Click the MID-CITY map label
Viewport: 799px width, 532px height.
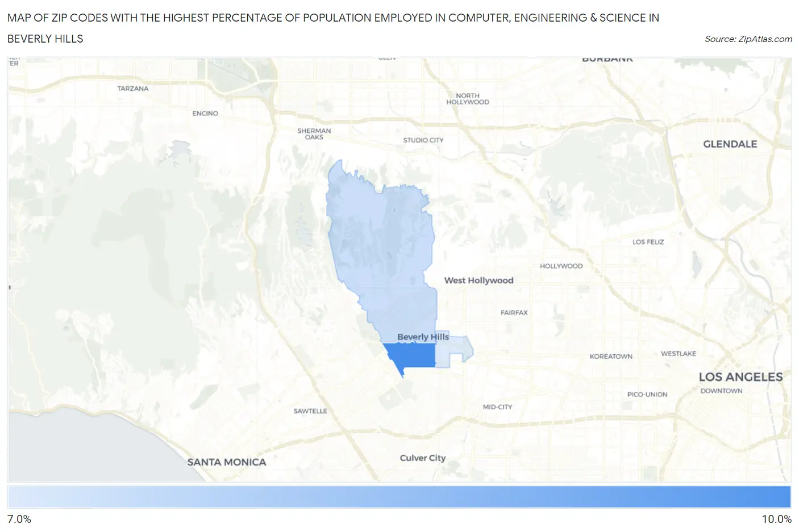point(497,407)
